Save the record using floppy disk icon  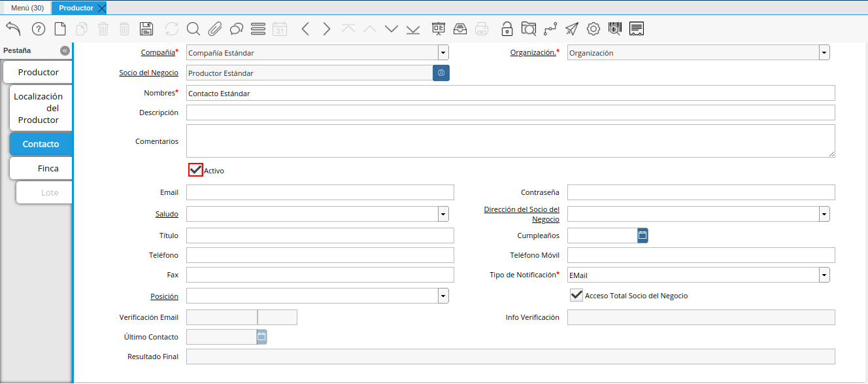coord(146,29)
